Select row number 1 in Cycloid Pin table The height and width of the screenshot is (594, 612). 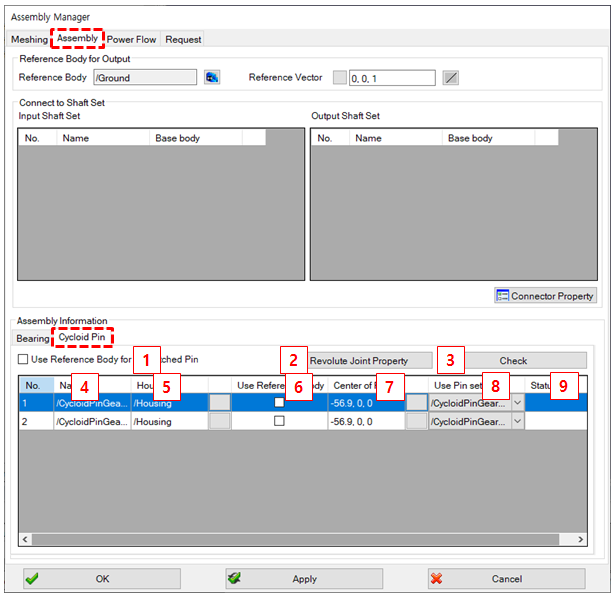36,403
